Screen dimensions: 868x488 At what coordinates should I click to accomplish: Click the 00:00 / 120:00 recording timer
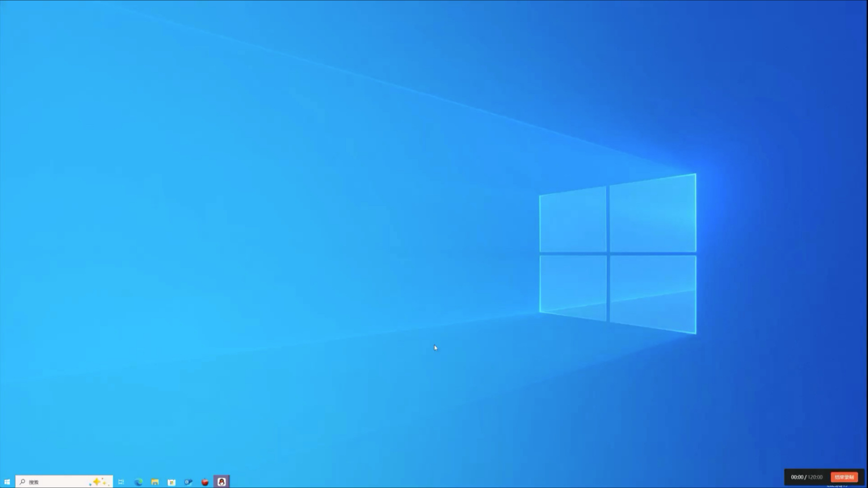tap(806, 477)
